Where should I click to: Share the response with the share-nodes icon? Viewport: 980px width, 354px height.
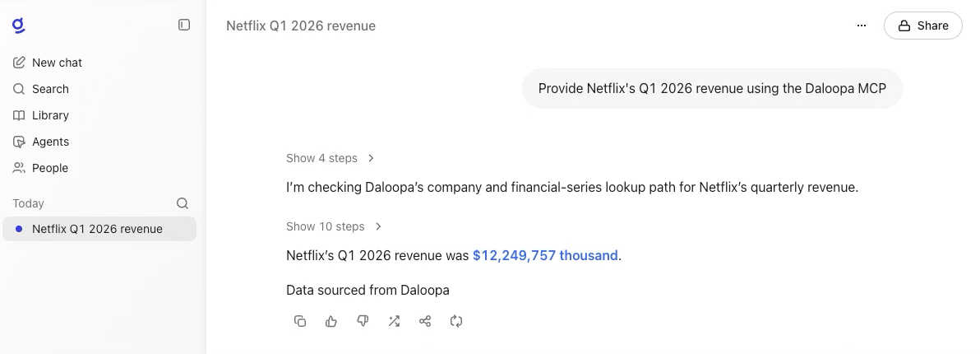click(425, 321)
